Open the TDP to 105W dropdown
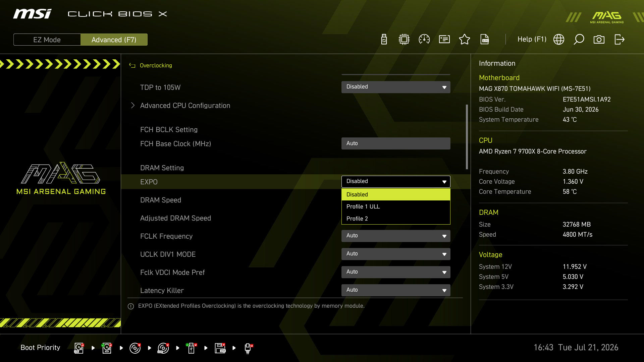Image resolution: width=644 pixels, height=362 pixels. tap(396, 87)
